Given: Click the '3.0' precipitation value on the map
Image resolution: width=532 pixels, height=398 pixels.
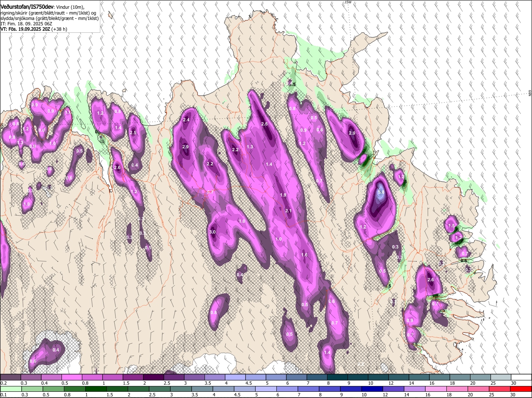Looking at the screenshot, I should (x=212, y=232).
